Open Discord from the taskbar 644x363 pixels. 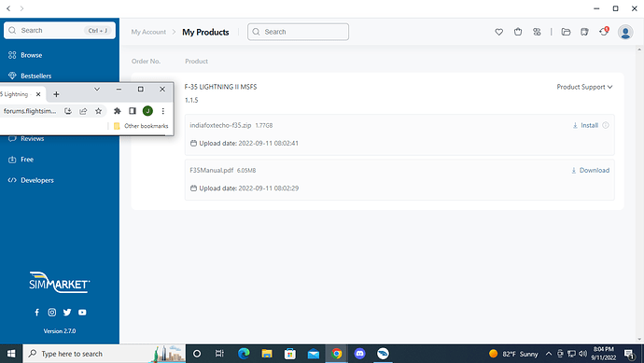click(359, 354)
